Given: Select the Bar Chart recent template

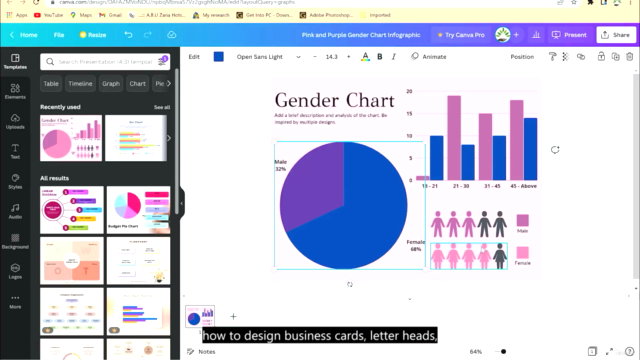Looking at the screenshot, I should (136, 138).
